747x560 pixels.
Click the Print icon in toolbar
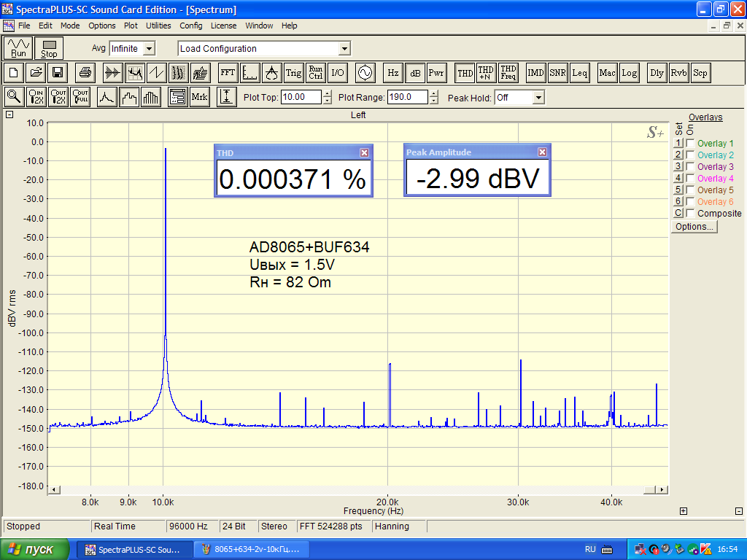pos(85,73)
